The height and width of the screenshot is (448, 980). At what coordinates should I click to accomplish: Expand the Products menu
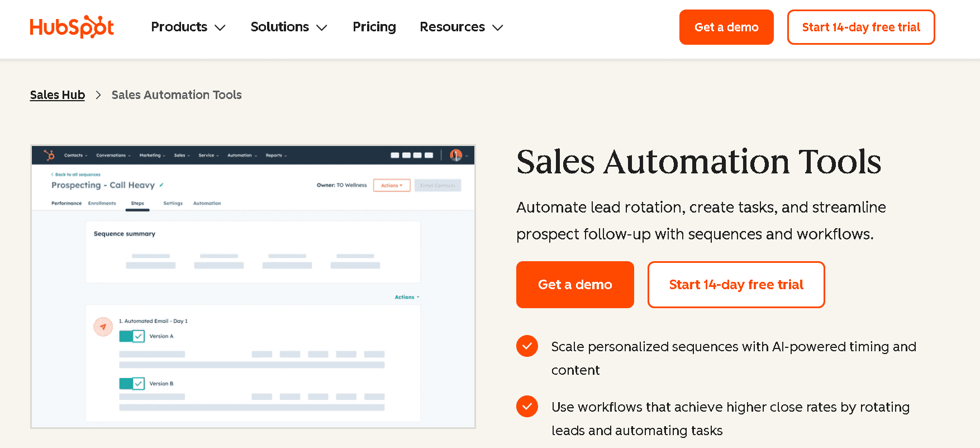[188, 27]
